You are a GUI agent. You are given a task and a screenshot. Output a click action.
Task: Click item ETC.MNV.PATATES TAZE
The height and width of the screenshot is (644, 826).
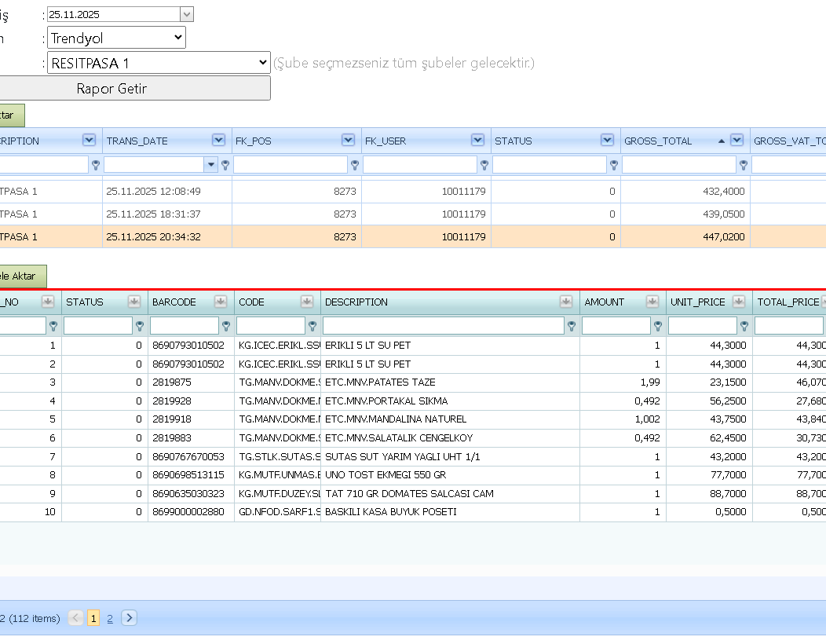point(380,382)
